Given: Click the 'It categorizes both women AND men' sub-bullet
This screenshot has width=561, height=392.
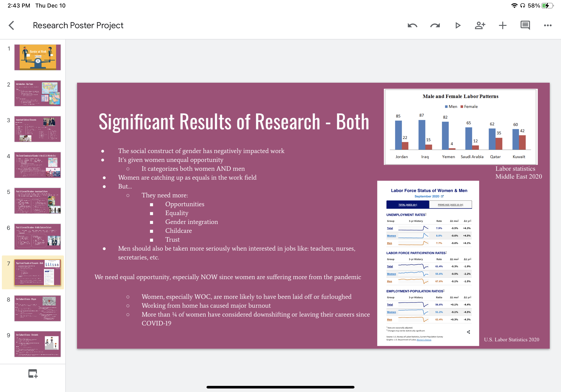Looking at the screenshot, I should tap(193, 169).
